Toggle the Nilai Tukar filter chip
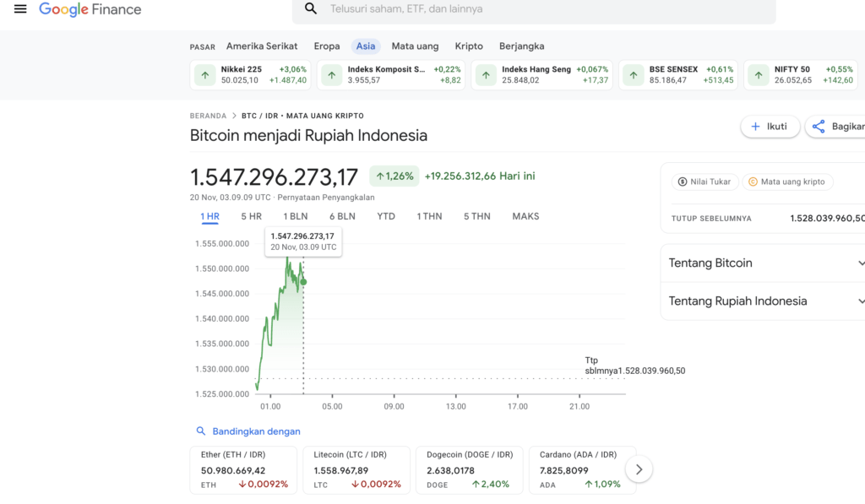The height and width of the screenshot is (504, 865). click(x=705, y=181)
